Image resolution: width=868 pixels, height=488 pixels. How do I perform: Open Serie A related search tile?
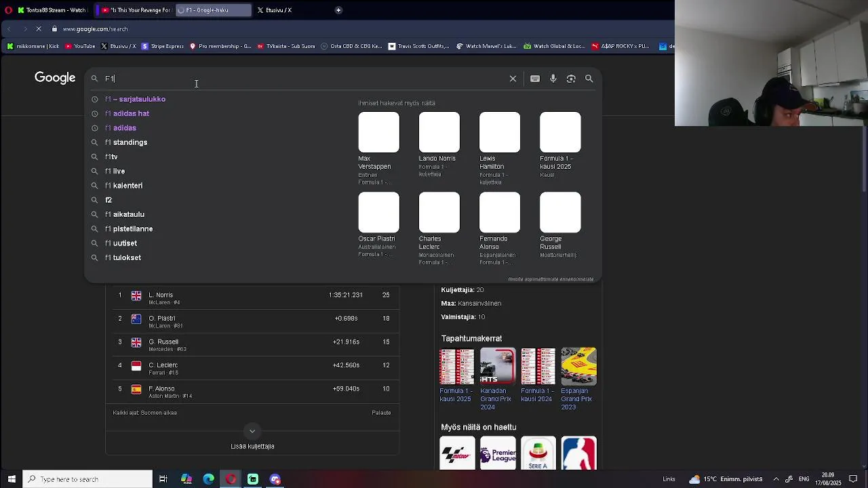[538, 453]
